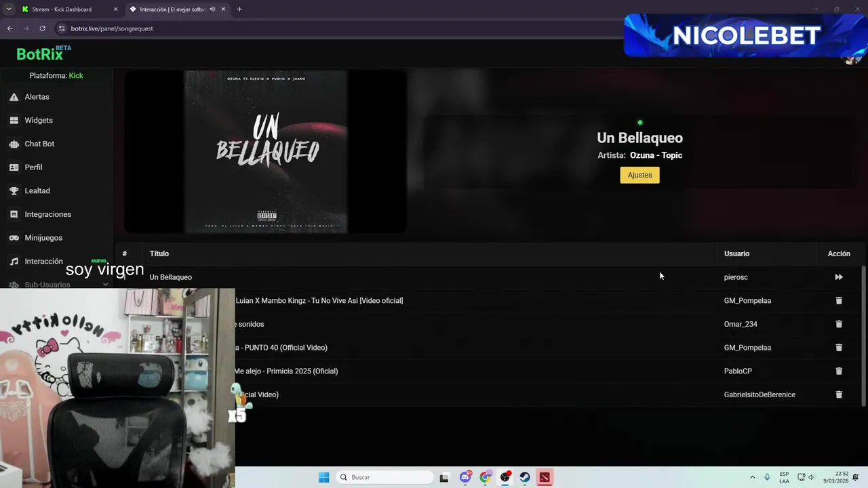Click the Chat Bot robot icon
868x488 pixels.
click(14, 144)
